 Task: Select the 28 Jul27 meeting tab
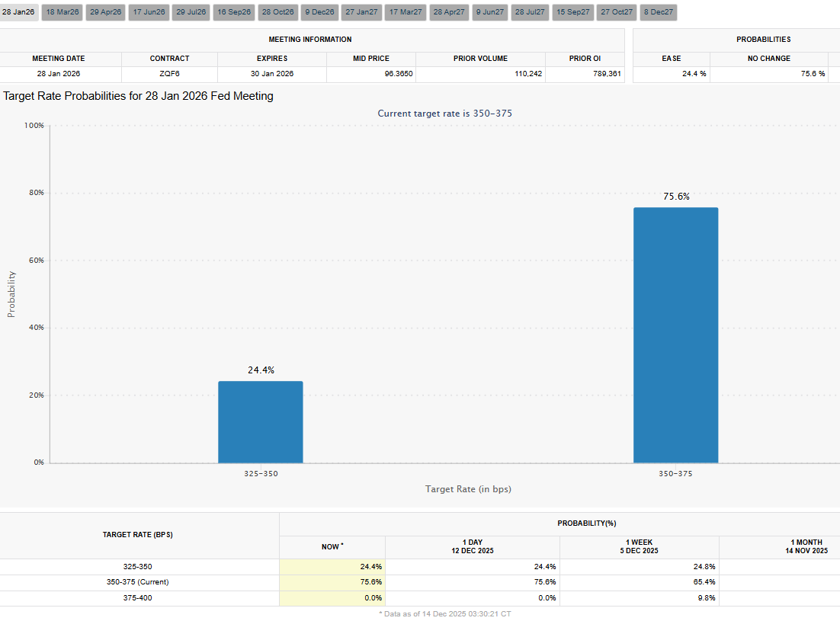pos(530,12)
